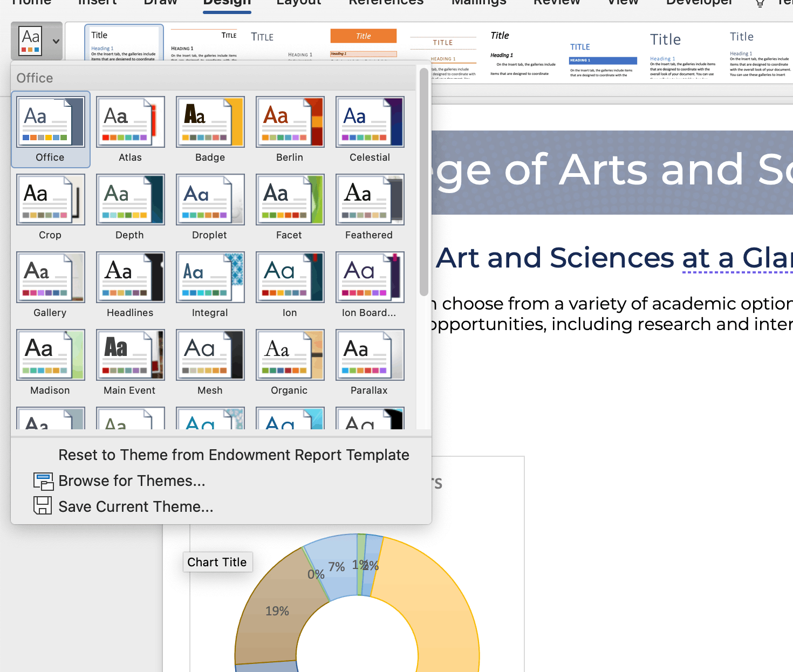
Task: Click the theme gallery scrollbar thumb
Action: point(423,182)
